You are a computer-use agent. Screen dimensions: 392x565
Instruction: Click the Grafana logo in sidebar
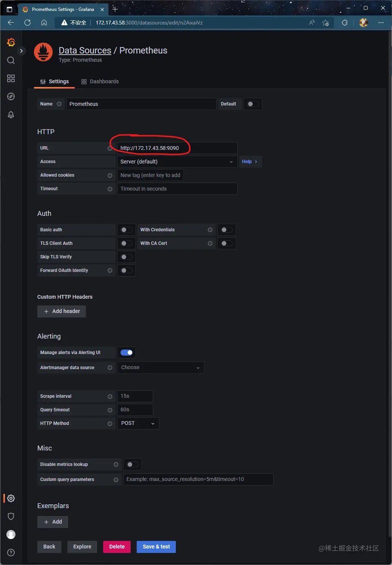pos(11,43)
